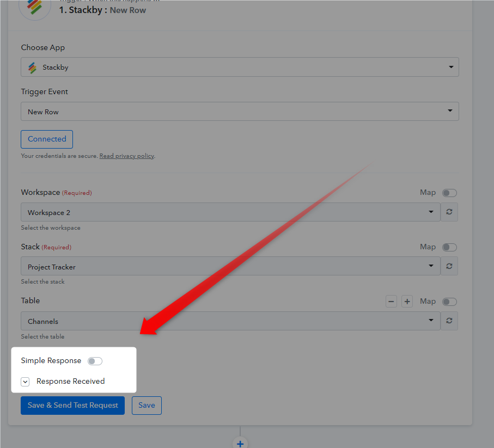
Task: Open the Workspace dropdown showing Workspace 2
Action: click(230, 212)
